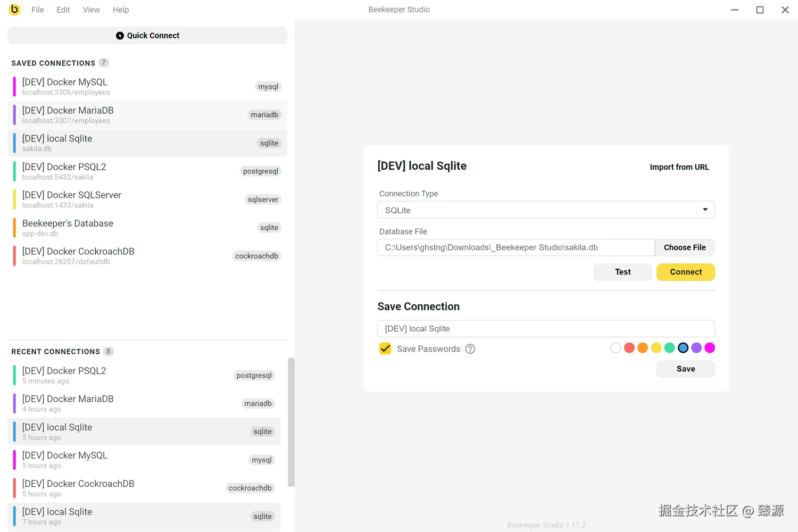Open the Connection Type dropdown
798x532 pixels.
[546, 210]
